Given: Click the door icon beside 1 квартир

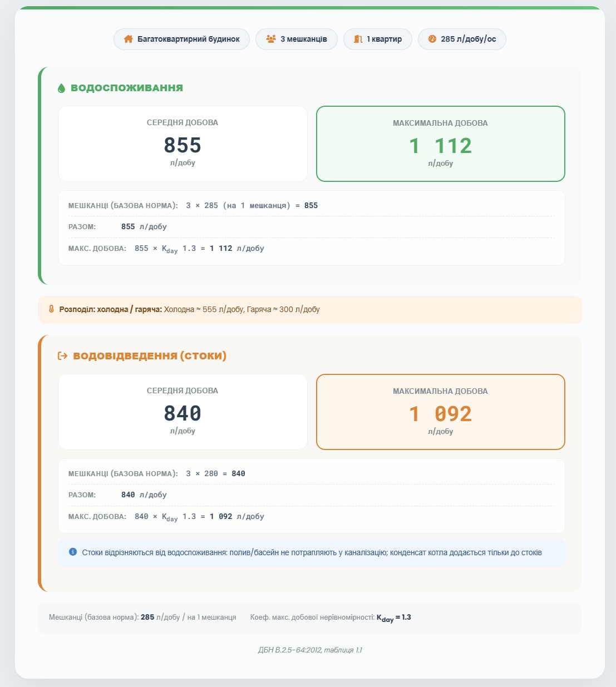Looking at the screenshot, I should click(x=358, y=39).
